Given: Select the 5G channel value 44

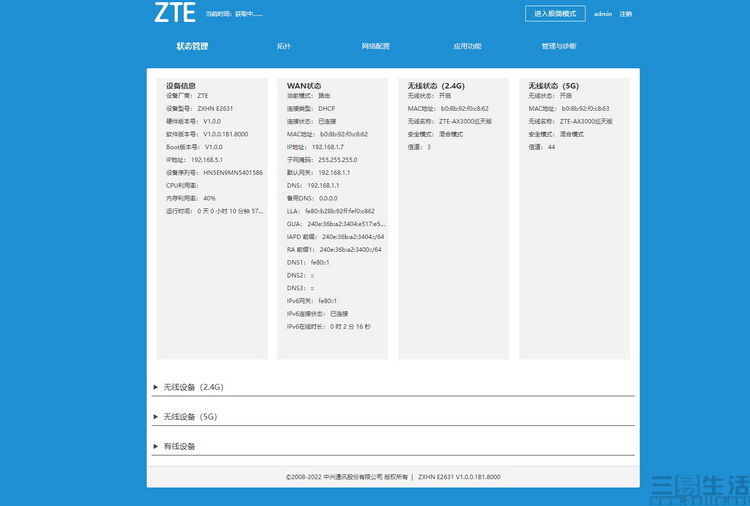Looking at the screenshot, I should point(551,147).
